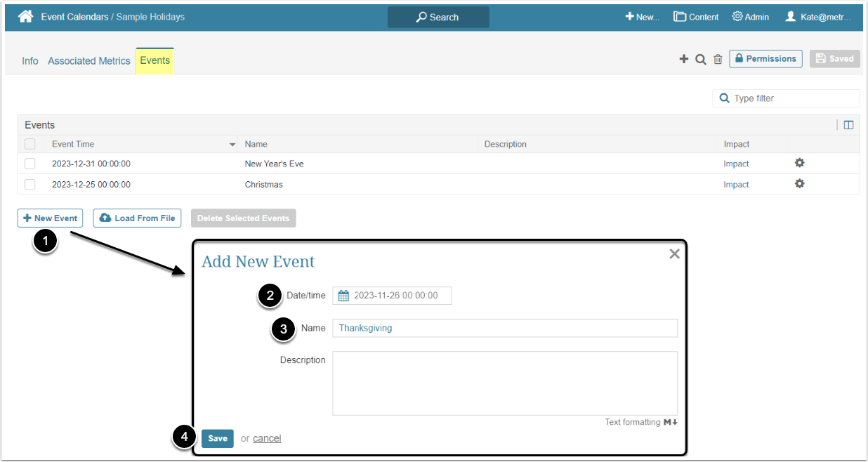Click the cancel link in dialog
868x462 pixels.
(267, 438)
